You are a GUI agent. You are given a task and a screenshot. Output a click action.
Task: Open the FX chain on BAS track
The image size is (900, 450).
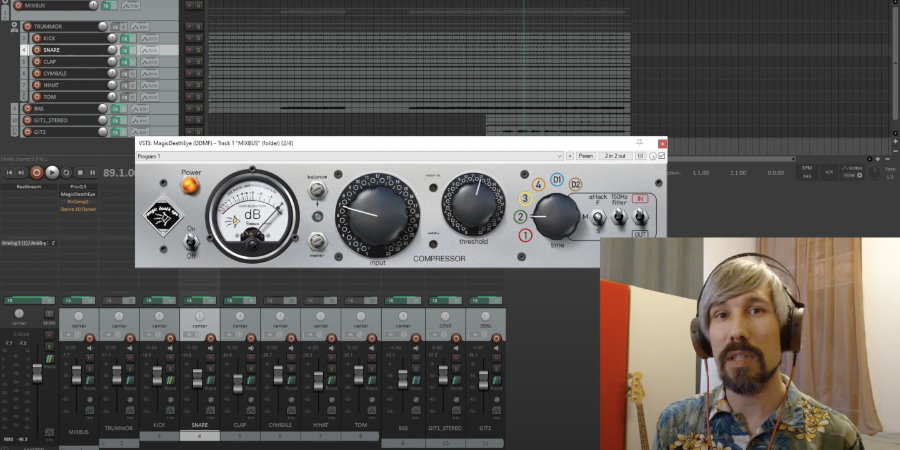(x=116, y=108)
